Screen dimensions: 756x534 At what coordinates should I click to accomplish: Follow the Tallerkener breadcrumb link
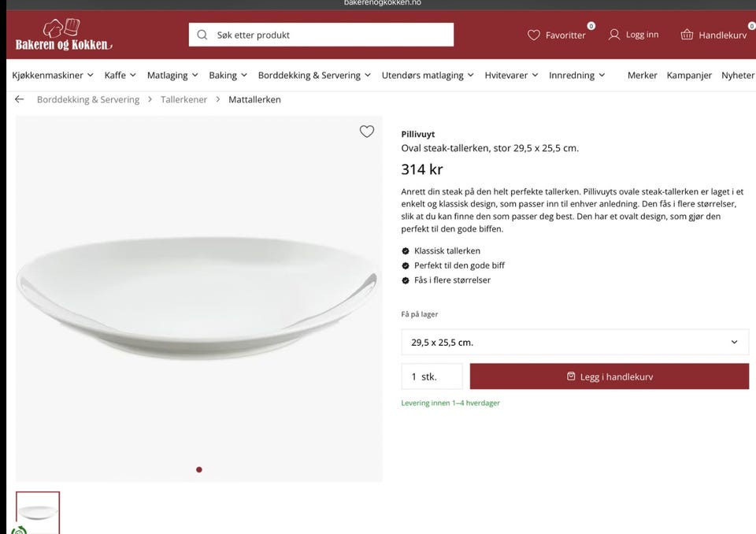[183, 99]
